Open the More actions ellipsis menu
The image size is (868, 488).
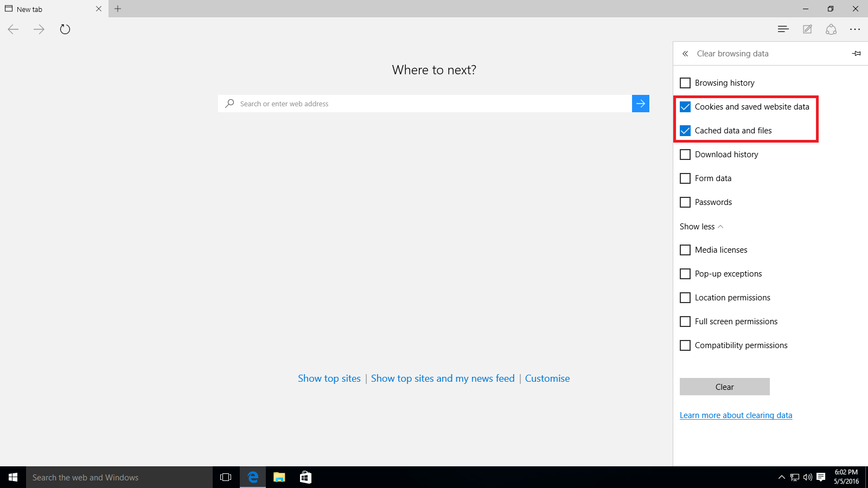(855, 29)
